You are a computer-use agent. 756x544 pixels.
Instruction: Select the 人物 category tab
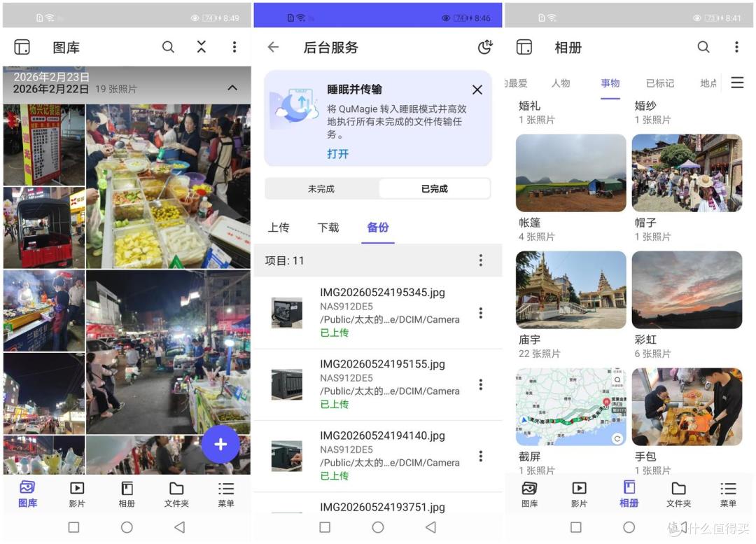pos(561,83)
